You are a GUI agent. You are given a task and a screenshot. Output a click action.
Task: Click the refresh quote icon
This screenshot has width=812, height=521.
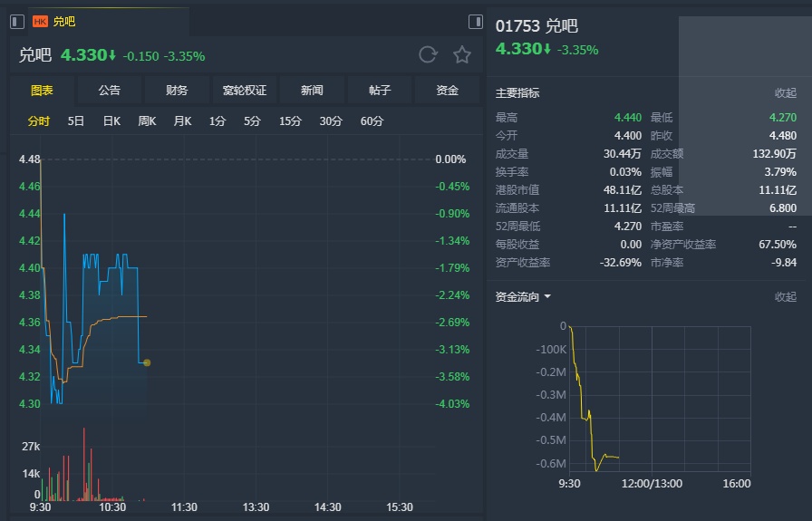428,55
